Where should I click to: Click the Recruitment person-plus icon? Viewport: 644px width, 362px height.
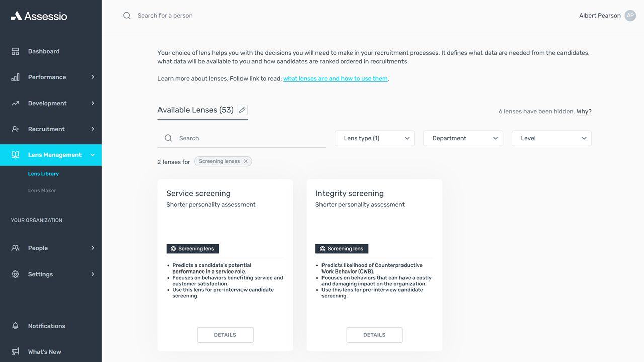[x=15, y=129]
